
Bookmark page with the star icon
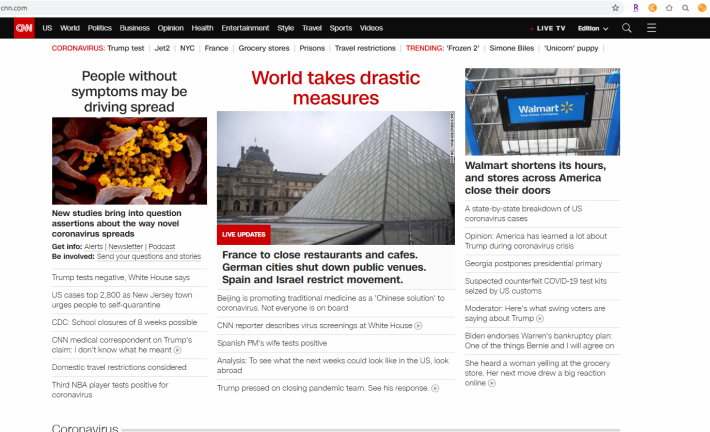615,8
